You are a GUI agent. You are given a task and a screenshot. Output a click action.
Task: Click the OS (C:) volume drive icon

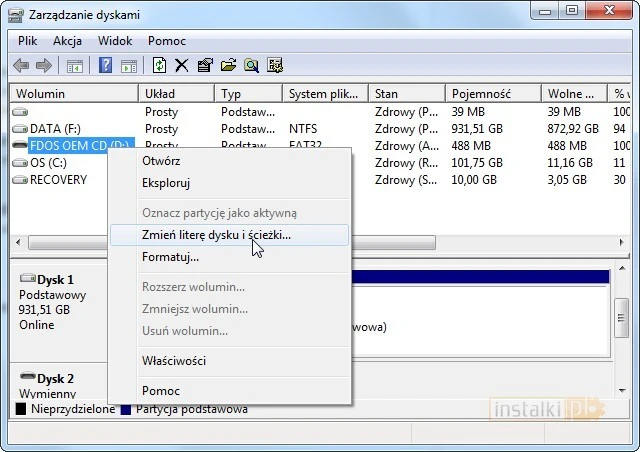(x=20, y=163)
